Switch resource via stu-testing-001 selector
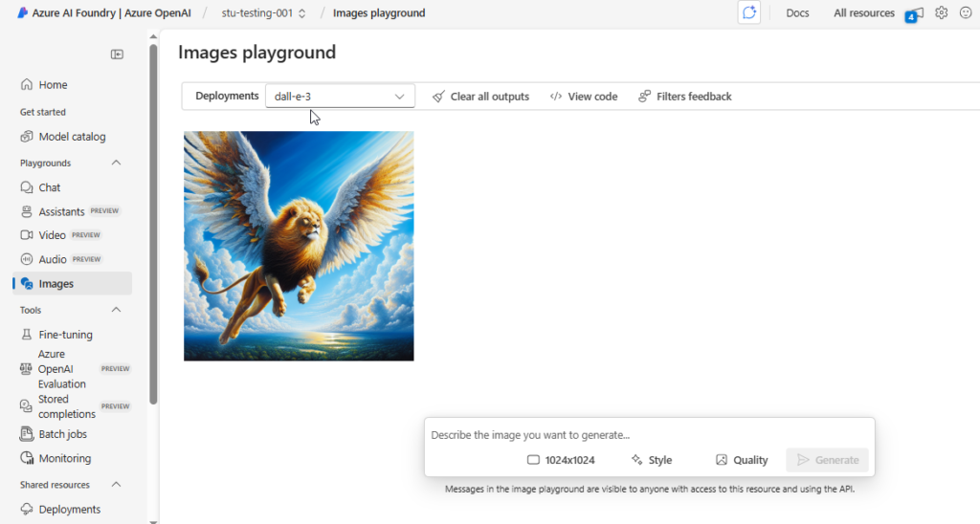This screenshot has width=980, height=524. point(264,13)
